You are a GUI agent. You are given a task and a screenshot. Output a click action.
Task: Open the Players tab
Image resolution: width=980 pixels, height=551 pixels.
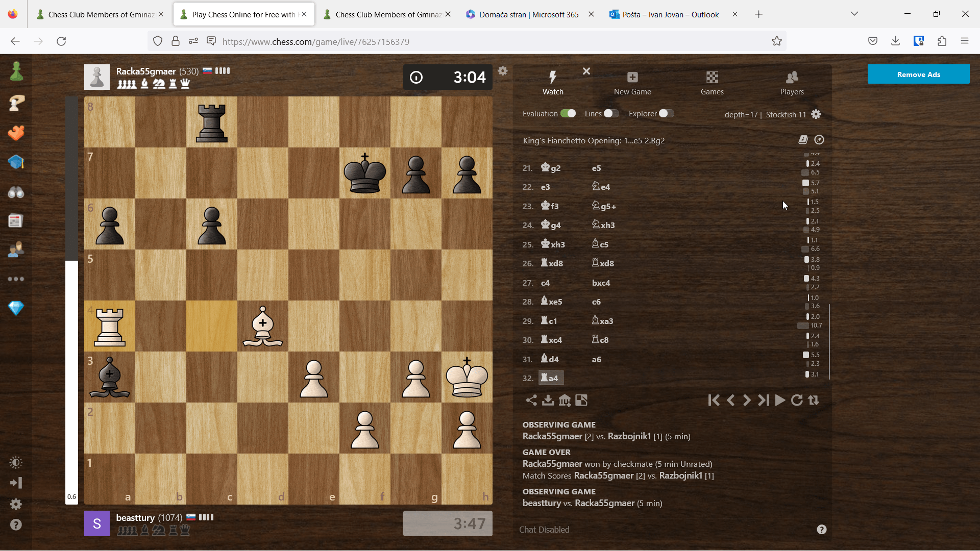coord(792,83)
